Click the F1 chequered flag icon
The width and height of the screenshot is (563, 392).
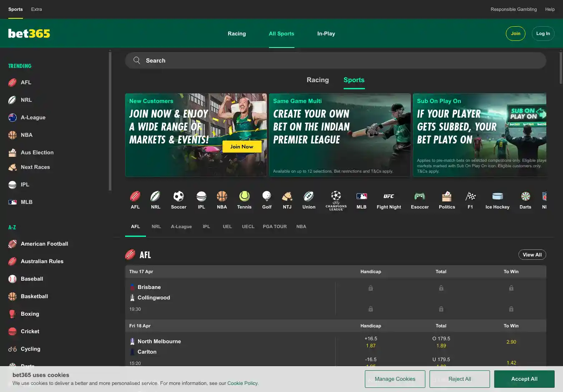(470, 196)
